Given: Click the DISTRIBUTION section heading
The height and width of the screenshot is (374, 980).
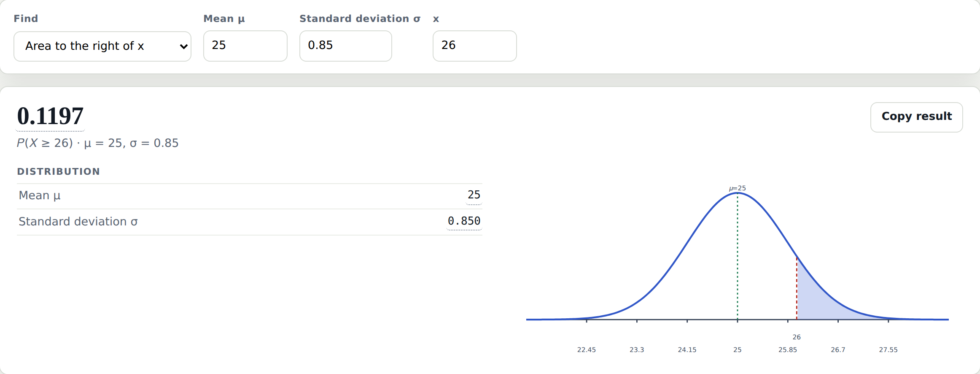Looking at the screenshot, I should coord(59,171).
